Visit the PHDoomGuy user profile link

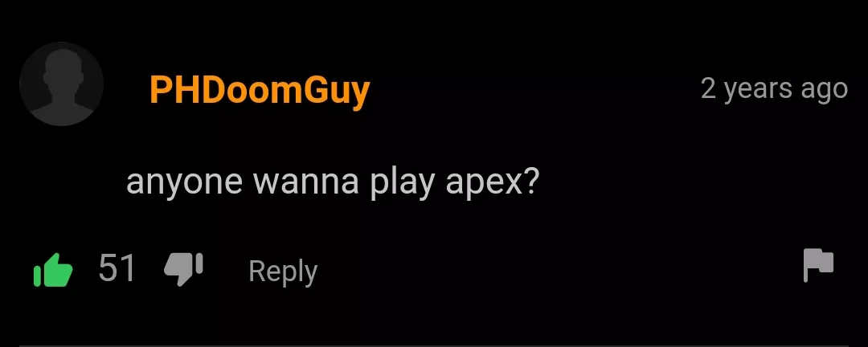[259, 90]
